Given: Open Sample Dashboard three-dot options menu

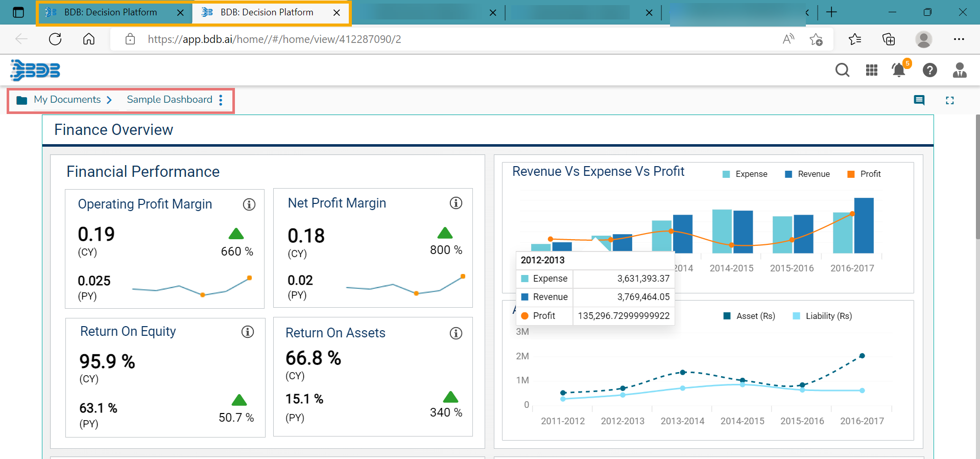Looking at the screenshot, I should click(221, 100).
